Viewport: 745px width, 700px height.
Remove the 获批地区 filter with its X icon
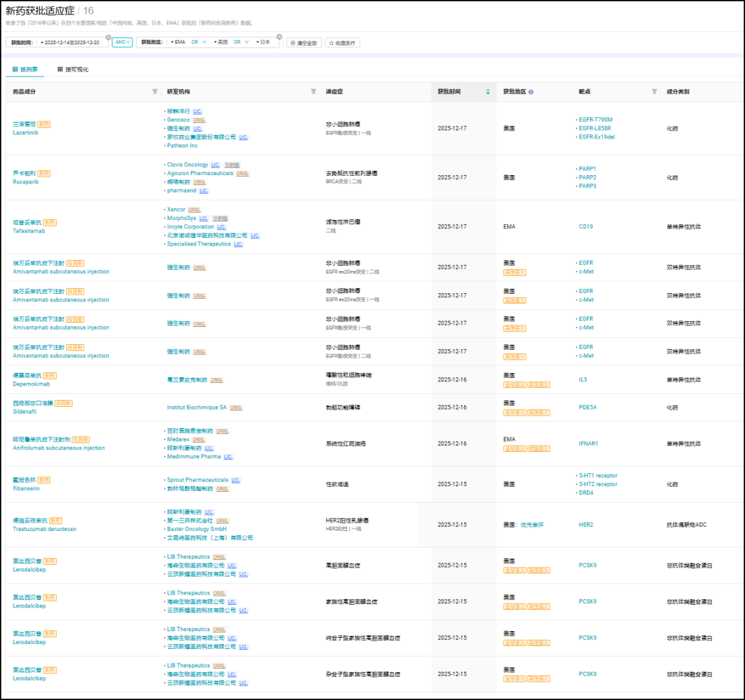279,37
